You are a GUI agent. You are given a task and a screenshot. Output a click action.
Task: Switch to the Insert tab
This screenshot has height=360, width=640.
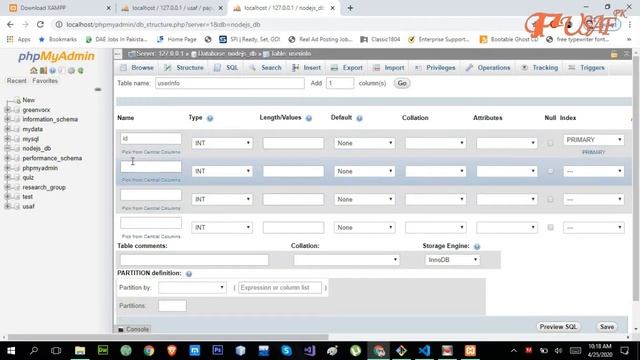307,68
